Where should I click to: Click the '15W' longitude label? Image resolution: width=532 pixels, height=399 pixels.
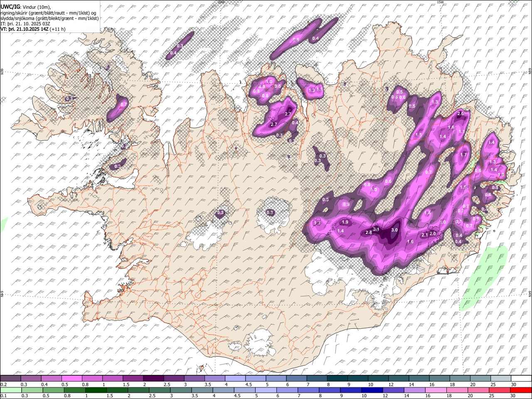(x=440, y=2)
